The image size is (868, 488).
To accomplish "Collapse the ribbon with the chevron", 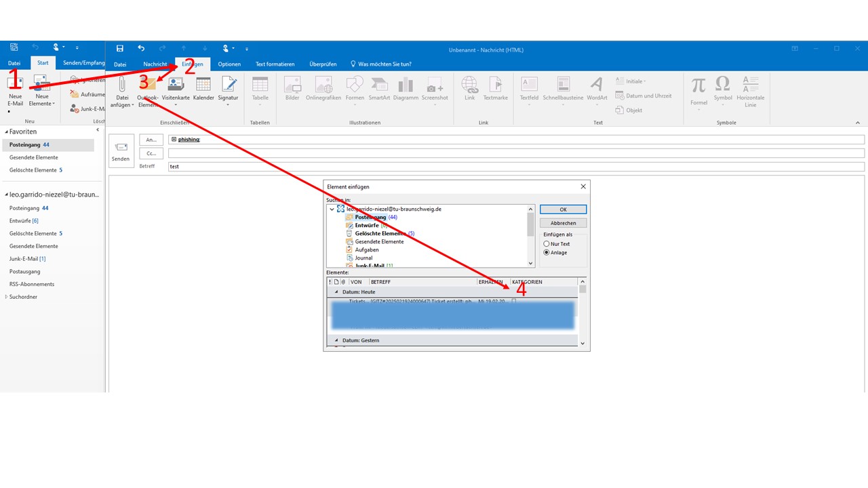I will (x=857, y=123).
